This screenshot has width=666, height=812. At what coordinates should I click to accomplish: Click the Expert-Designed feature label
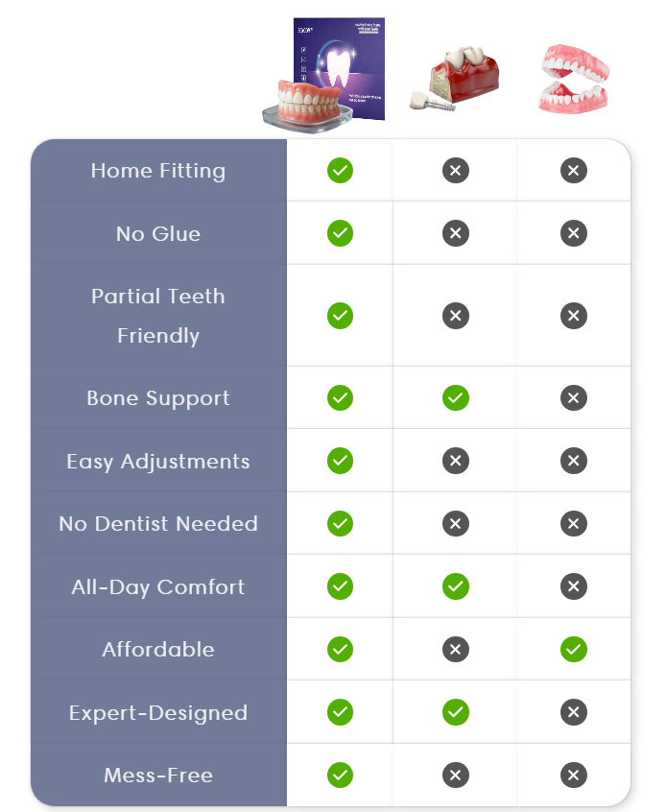coord(158,713)
